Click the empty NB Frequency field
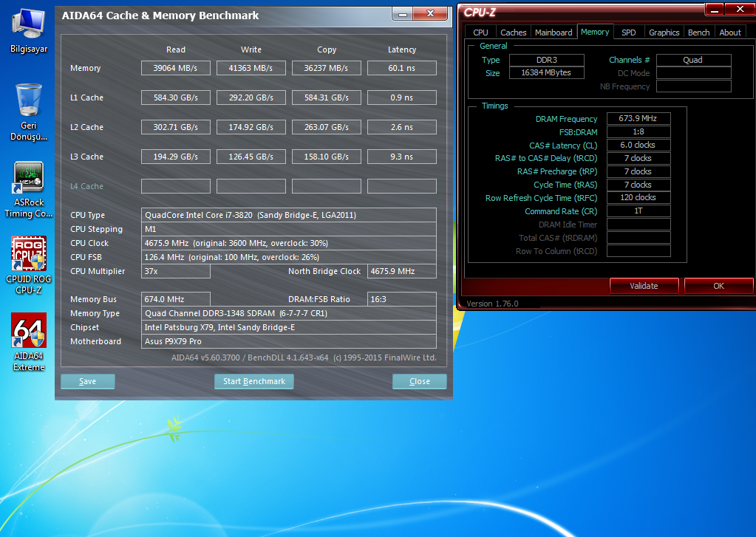 (693, 86)
